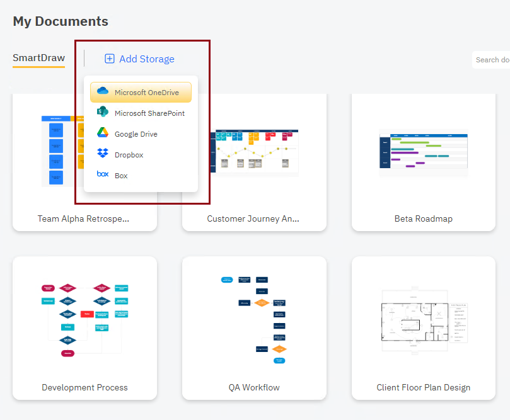Select Microsoft OneDrive menu entry text

click(146, 93)
